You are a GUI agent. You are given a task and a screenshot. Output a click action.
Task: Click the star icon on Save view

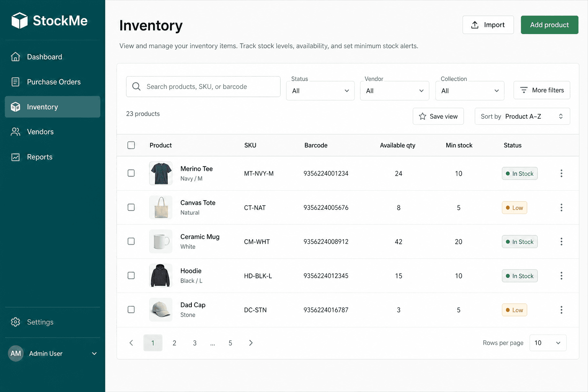(423, 116)
